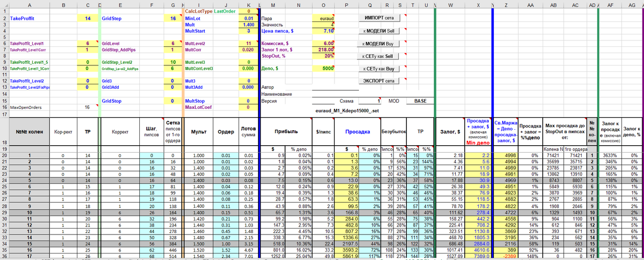
Task: Click the 3633% cell
Action: pyautogui.click(x=610, y=156)
